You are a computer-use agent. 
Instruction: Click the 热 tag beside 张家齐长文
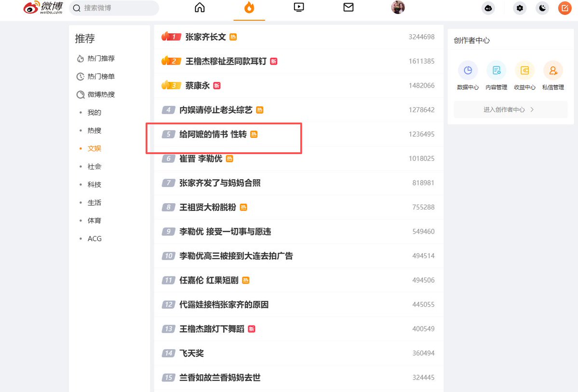233,37
